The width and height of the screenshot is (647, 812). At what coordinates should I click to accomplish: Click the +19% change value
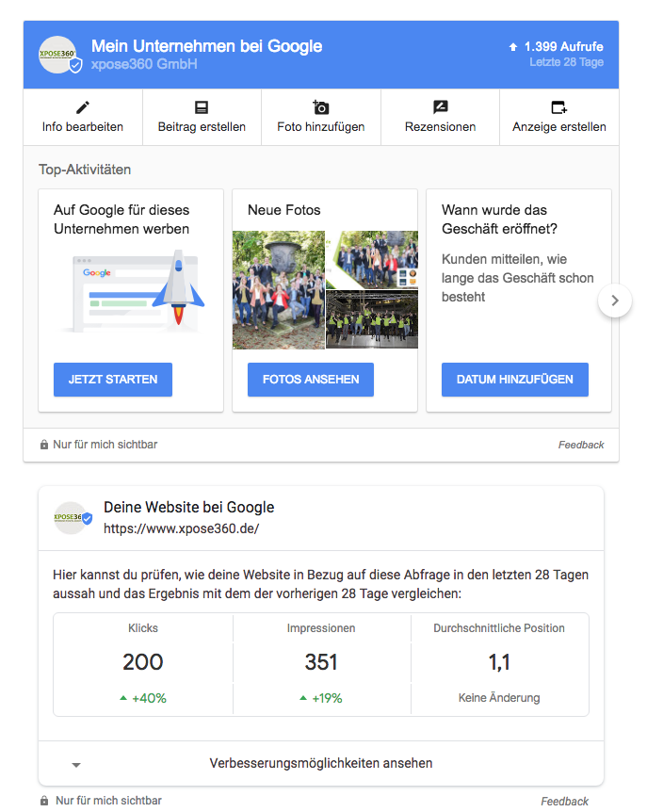pos(327,699)
